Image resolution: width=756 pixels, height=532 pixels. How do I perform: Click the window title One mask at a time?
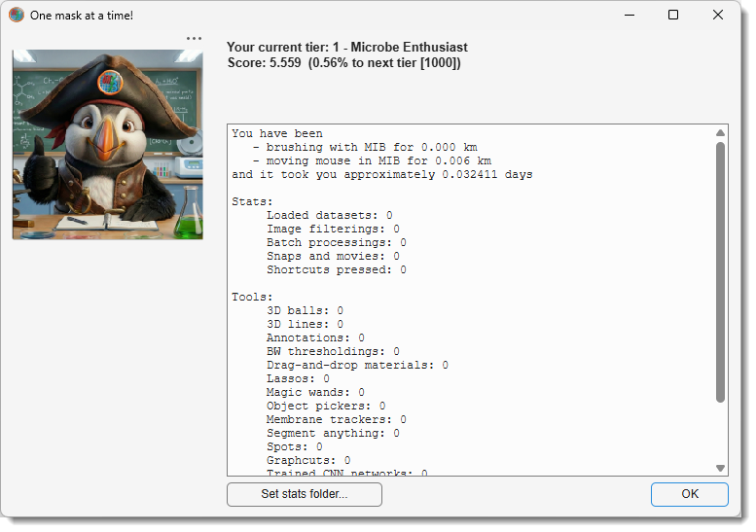coord(82,16)
